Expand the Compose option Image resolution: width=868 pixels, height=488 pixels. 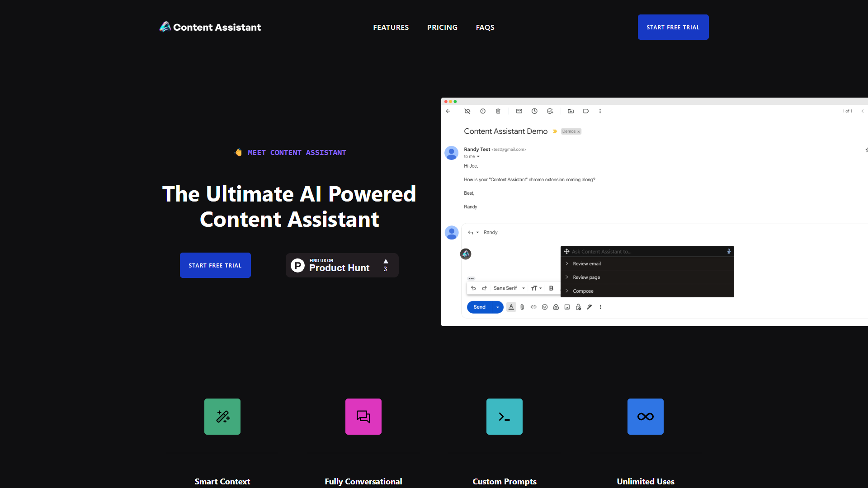click(x=647, y=291)
